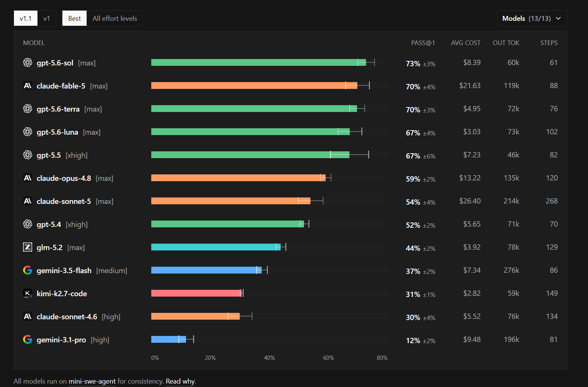The image size is (588, 387).
Task: Click the 276k output tokens value
Action: tap(511, 270)
